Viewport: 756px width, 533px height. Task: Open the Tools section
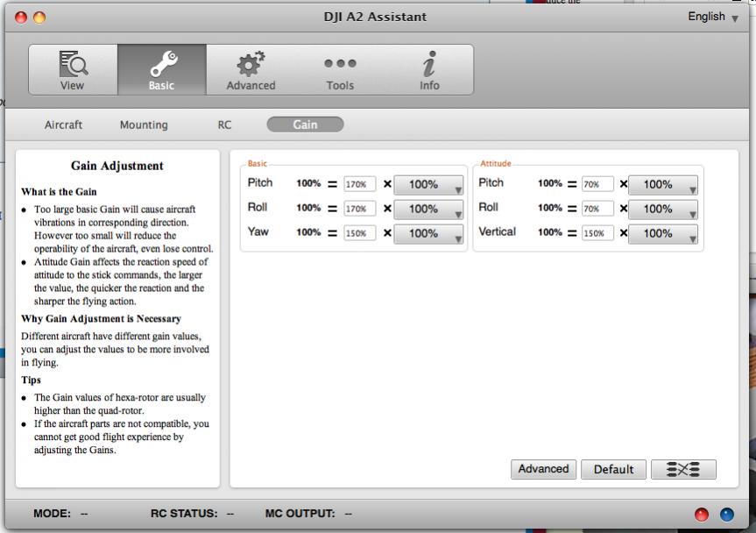click(x=340, y=70)
